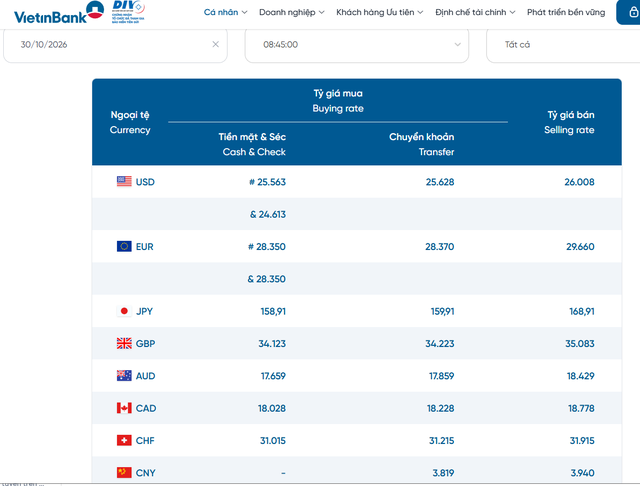Click CNY selling rate 3.940
640x486 pixels.
(x=582, y=473)
